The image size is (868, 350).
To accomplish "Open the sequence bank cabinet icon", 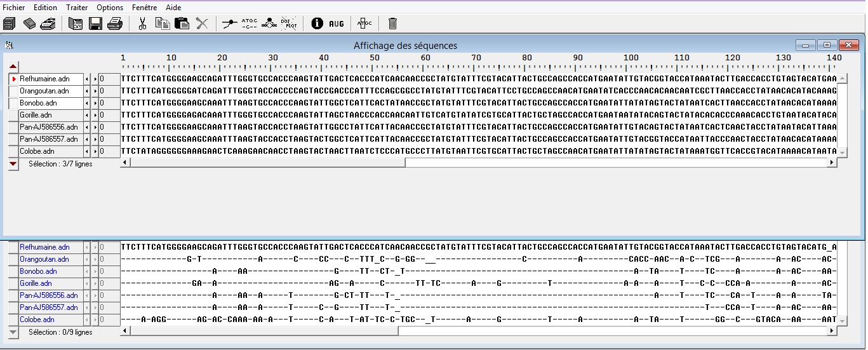I will (9, 24).
